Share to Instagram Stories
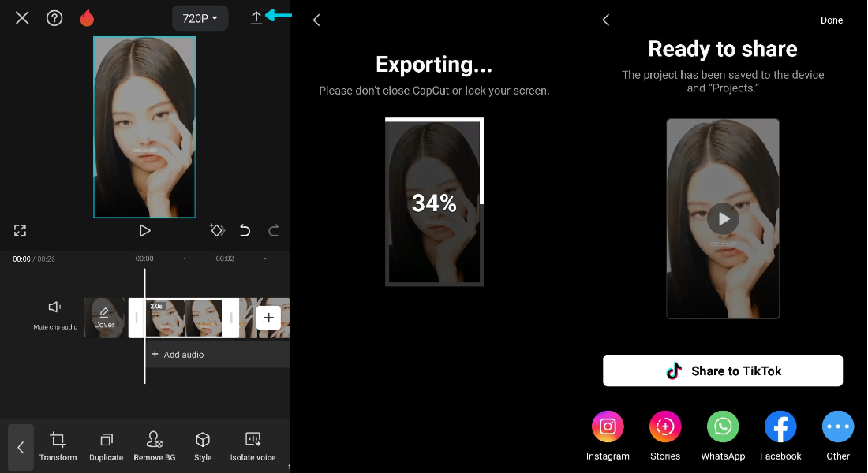 (665, 436)
